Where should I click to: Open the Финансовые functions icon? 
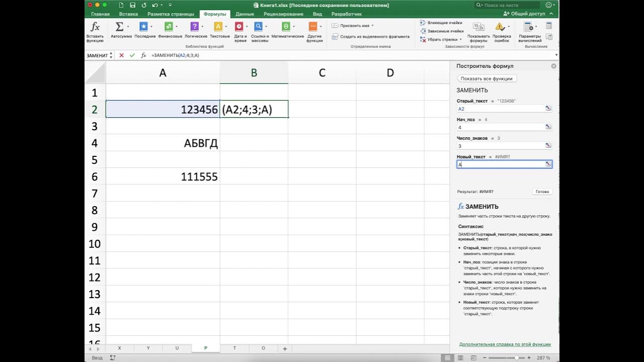pos(168,27)
